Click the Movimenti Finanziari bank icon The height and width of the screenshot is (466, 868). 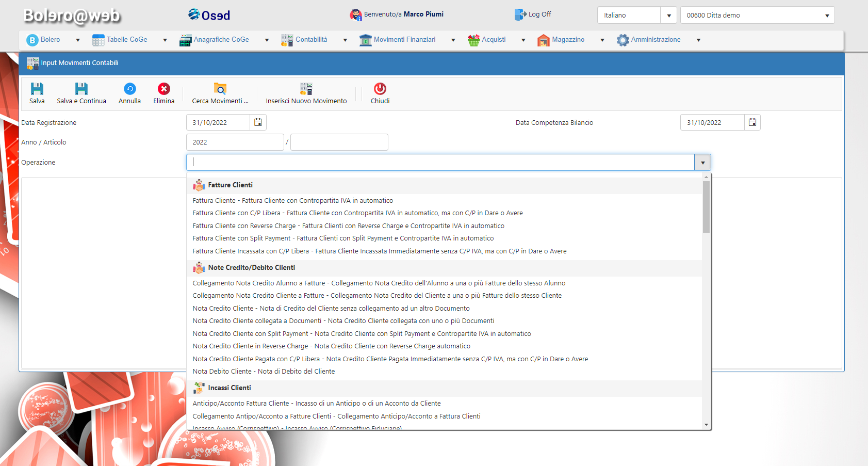(366, 40)
